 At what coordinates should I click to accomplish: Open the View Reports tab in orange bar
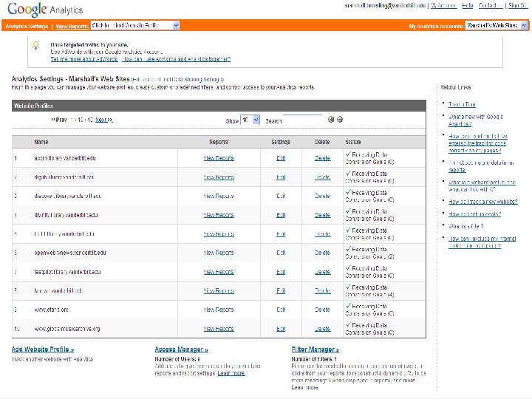(72, 26)
